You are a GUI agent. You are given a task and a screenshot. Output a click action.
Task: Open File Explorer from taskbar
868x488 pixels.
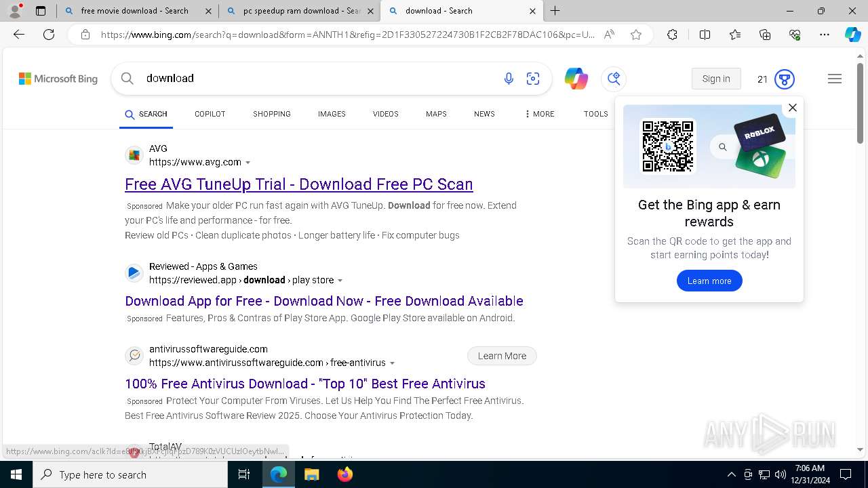[x=311, y=474]
